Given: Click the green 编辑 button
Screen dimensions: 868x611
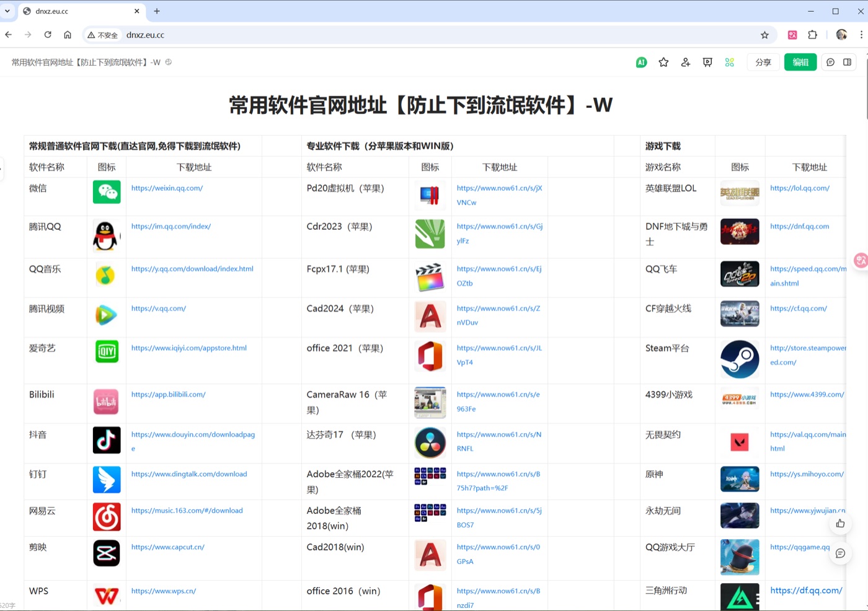Looking at the screenshot, I should [x=800, y=62].
